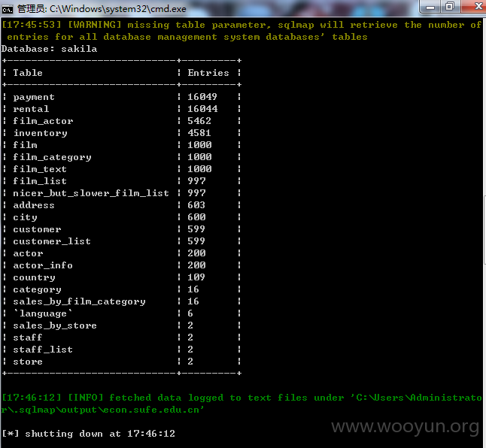Click the vertical scrollbar thumb on right edge
Viewport: 486px width, 448px height.
(x=484, y=230)
